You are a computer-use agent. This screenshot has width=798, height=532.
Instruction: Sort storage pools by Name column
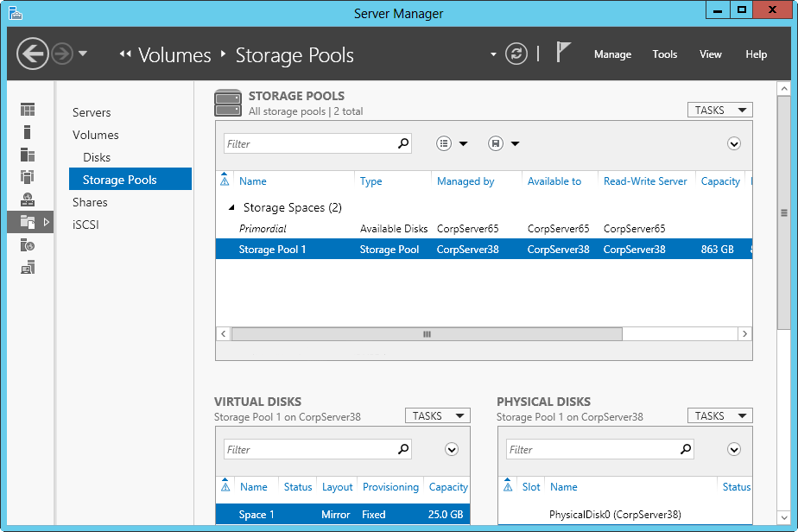pos(253,181)
